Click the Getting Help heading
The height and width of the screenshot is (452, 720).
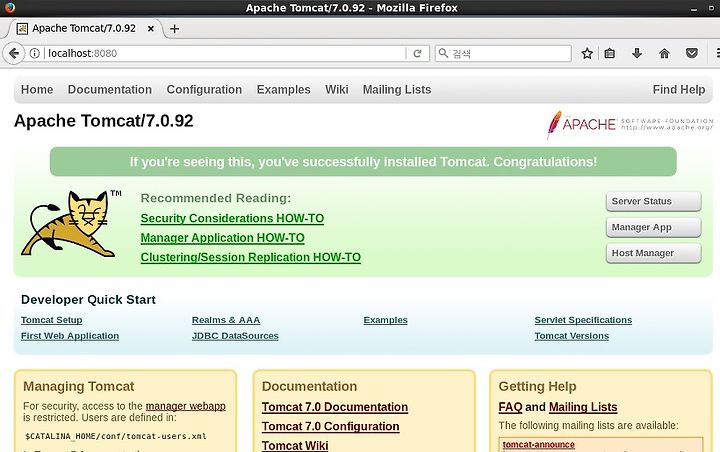pyautogui.click(x=537, y=386)
